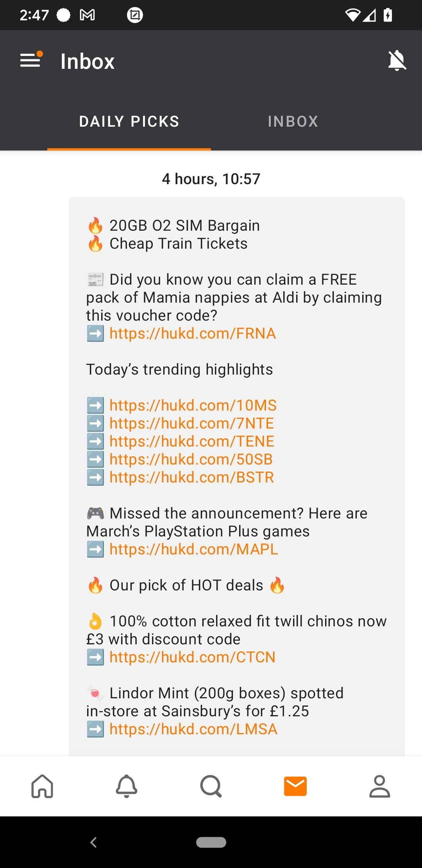Image resolution: width=422 pixels, height=868 pixels.
Task: Open Search from bottom navigation
Action: 211,786
